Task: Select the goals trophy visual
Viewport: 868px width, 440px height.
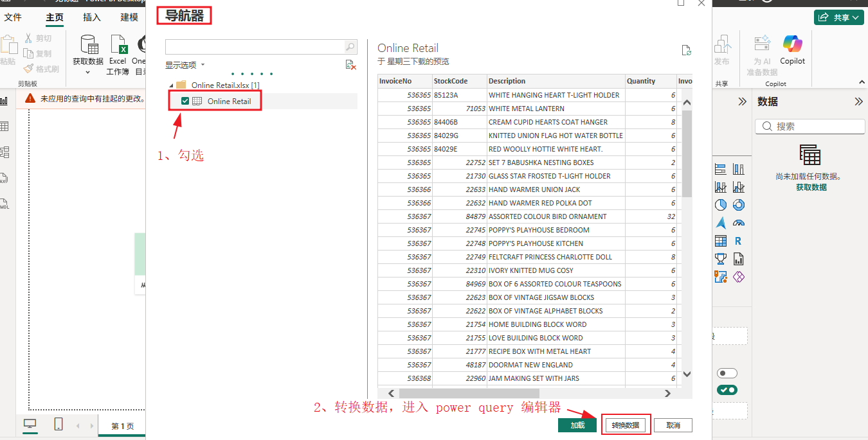Action: point(721,259)
